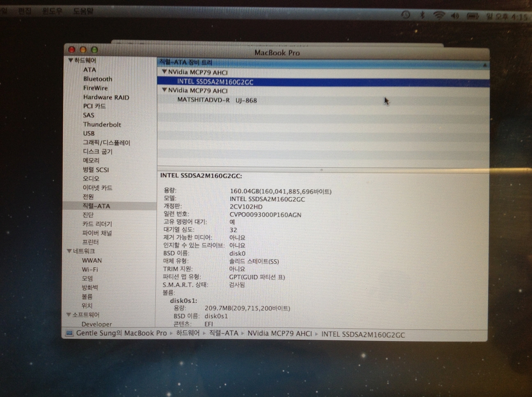
Task: Click the Bluetooth menu bar icon
Action: coord(422,16)
